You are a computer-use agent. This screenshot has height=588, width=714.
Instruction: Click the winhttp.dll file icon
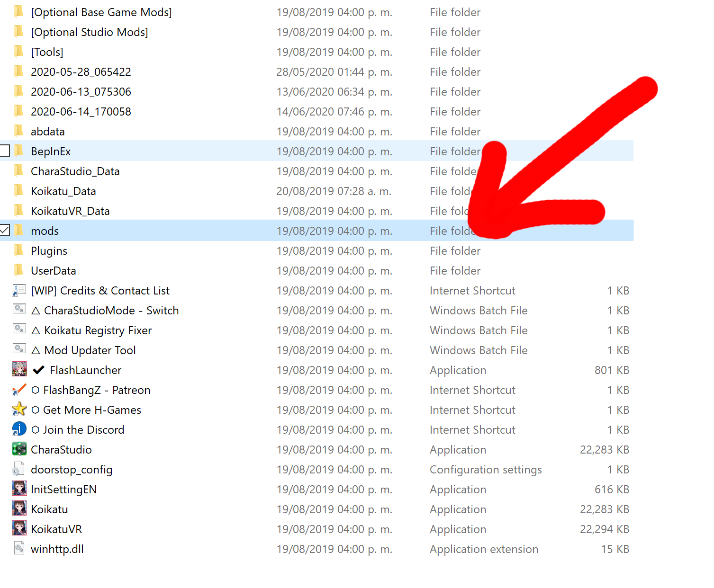coord(19,548)
